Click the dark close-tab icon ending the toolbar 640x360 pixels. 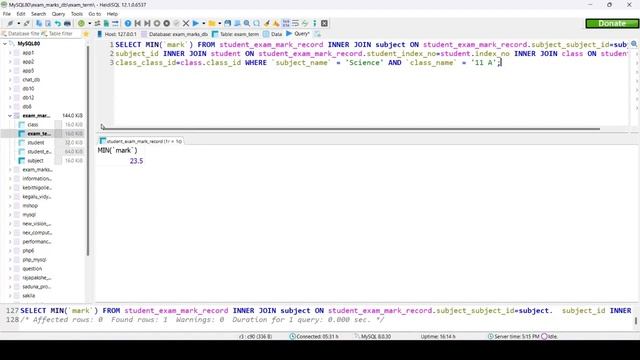point(324,23)
